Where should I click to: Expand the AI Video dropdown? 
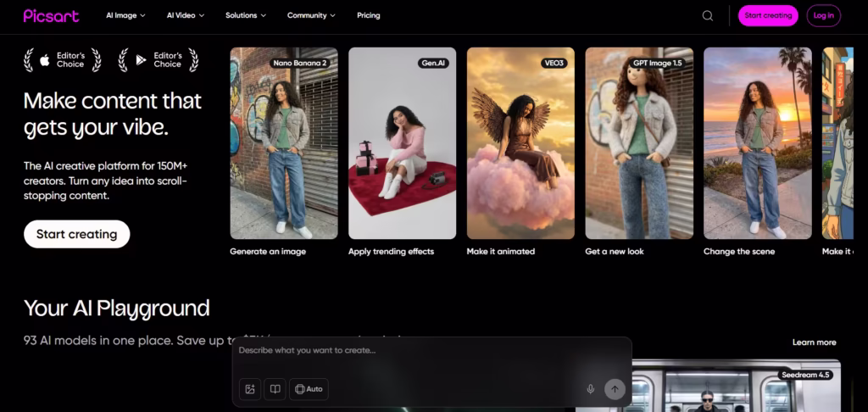pyautogui.click(x=186, y=15)
